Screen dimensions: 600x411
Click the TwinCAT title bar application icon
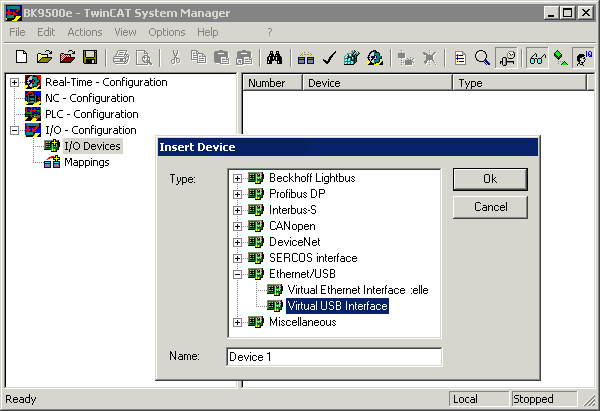click(x=13, y=13)
